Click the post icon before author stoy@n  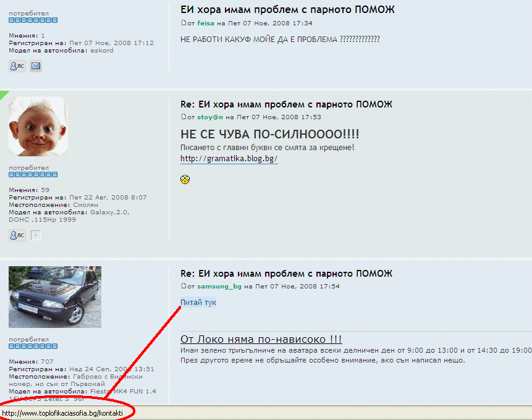184,117
